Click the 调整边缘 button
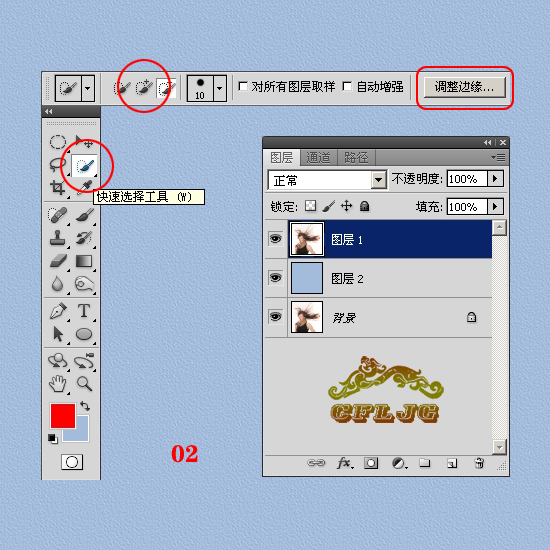The image size is (550, 550). pos(464,87)
